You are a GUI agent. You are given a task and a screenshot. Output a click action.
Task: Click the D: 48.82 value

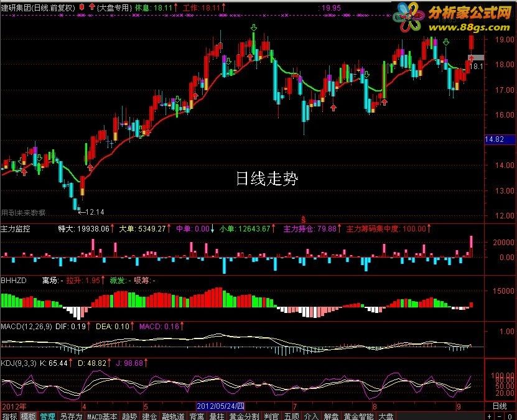point(94,363)
